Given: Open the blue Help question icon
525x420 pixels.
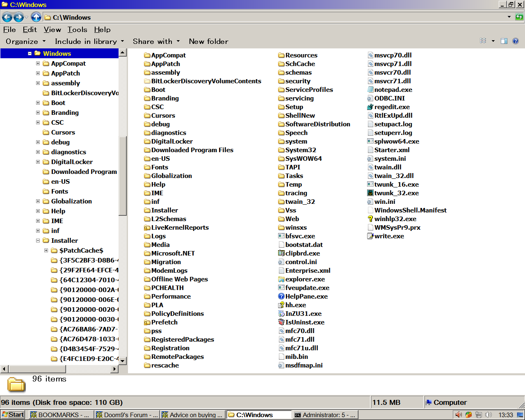Looking at the screenshot, I should tap(516, 41).
